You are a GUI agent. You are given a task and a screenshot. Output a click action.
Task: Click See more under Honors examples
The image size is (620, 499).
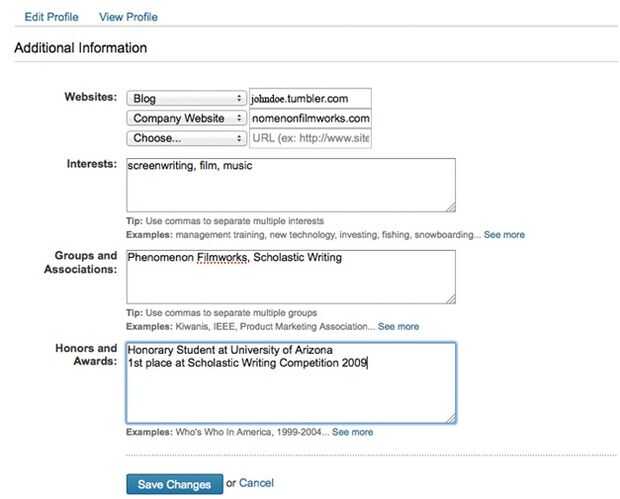[352, 432]
